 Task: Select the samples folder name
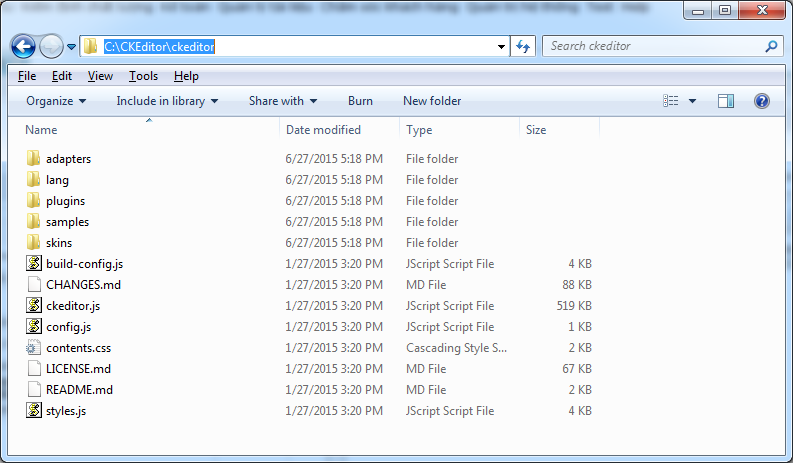pos(67,222)
